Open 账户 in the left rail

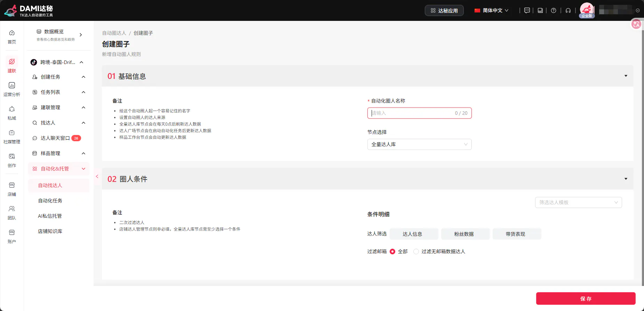point(12,237)
